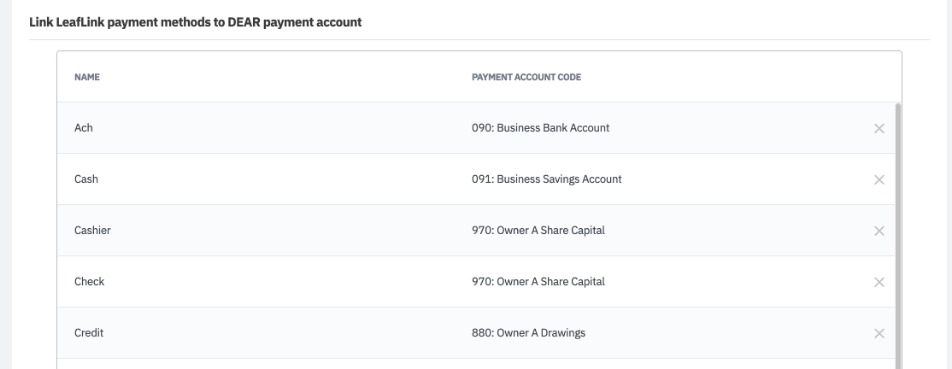Click the NAME column header
The height and width of the screenshot is (369, 952).
tap(87, 77)
